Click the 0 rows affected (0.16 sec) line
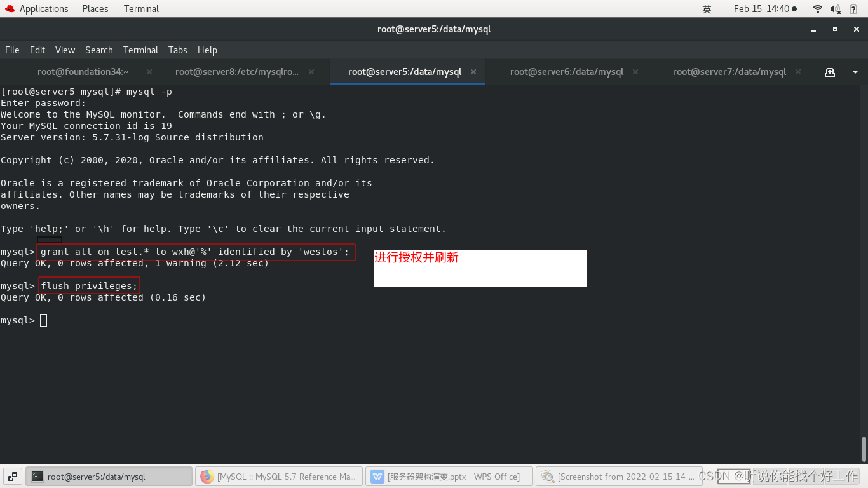Viewport: 868px width, 488px height. click(104, 297)
